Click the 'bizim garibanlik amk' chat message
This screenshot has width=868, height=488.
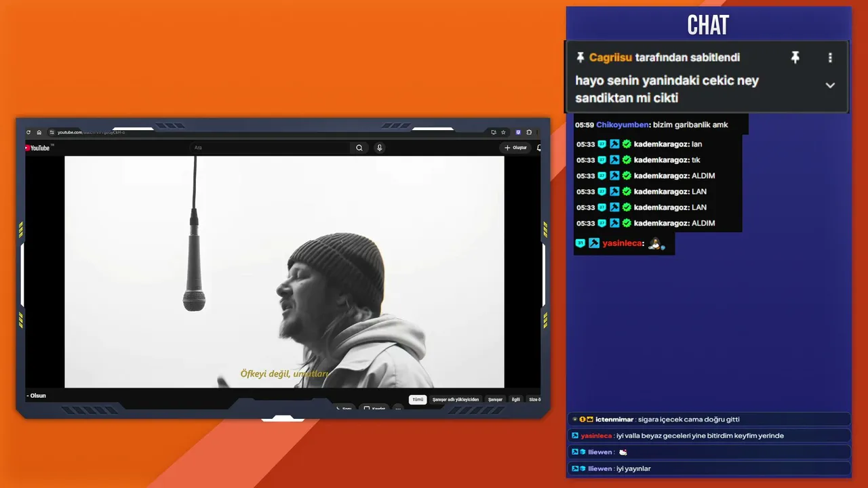coord(690,125)
